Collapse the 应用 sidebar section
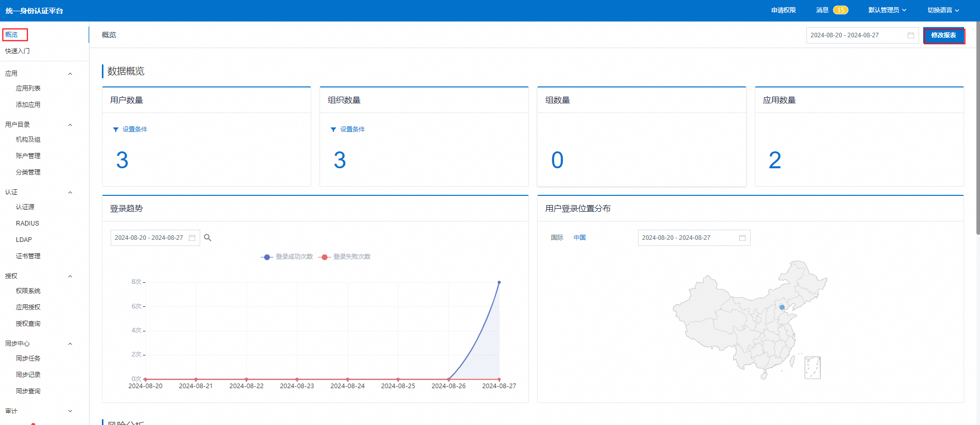 [x=70, y=74]
